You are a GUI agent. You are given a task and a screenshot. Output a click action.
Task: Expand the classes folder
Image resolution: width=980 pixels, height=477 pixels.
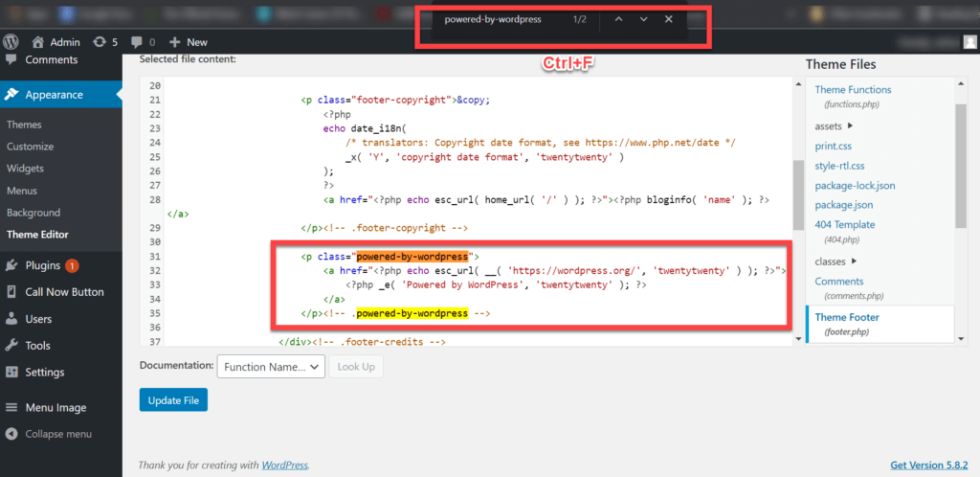836,261
